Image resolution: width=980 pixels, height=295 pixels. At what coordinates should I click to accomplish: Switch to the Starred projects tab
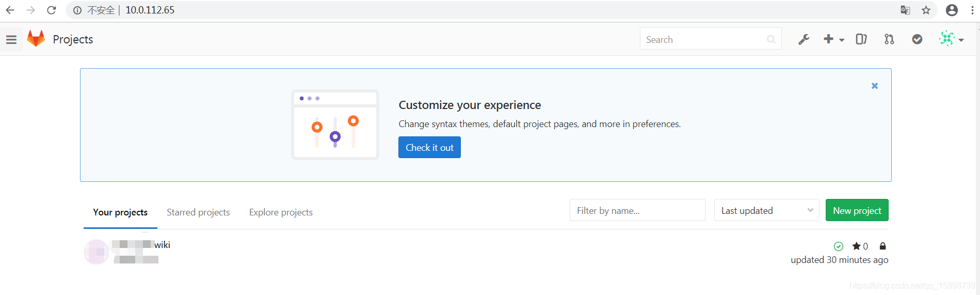[198, 212]
